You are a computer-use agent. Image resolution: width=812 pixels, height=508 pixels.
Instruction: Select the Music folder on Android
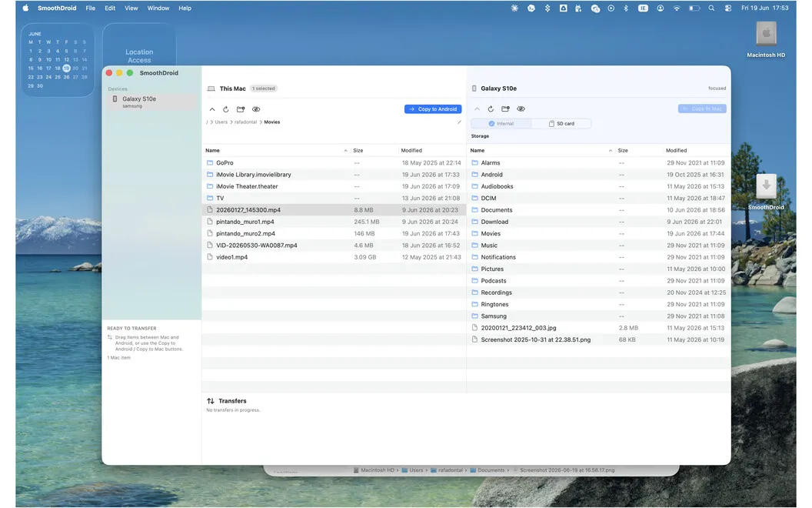[599, 246]
